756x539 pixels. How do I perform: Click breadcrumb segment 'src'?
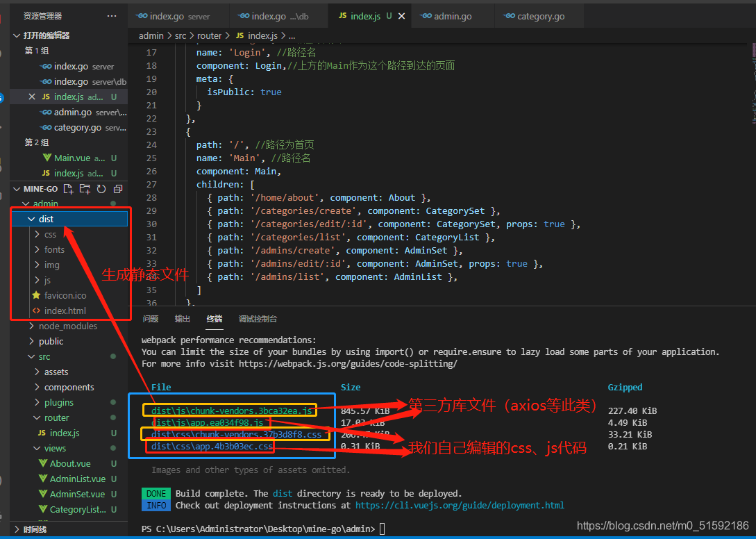[x=180, y=35]
